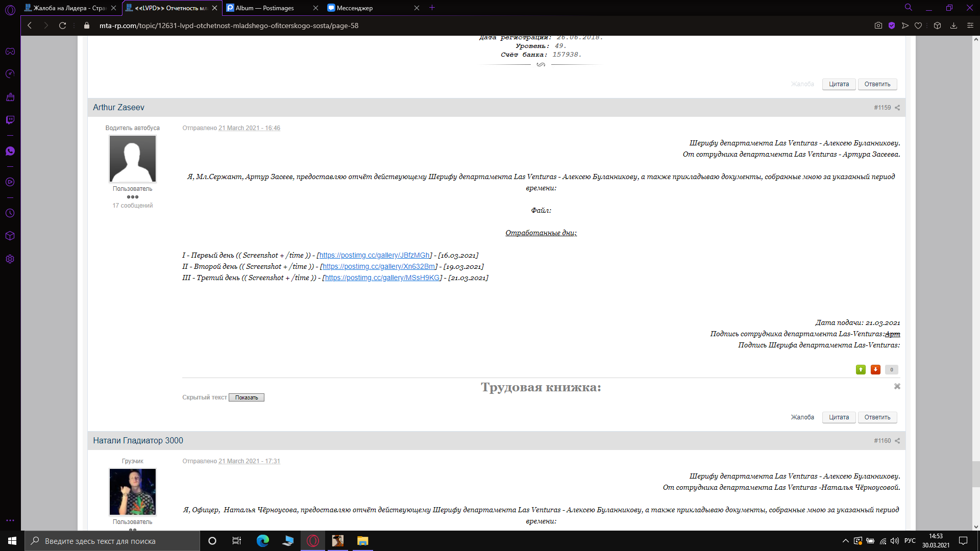
Task: Switch to Album — Postimages tab
Action: [x=264, y=8]
